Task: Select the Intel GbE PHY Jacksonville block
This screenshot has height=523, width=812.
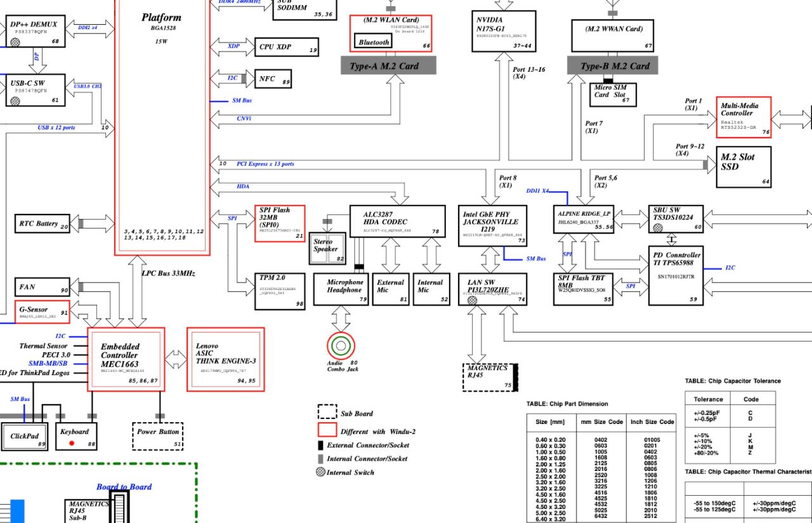Action: point(493,225)
